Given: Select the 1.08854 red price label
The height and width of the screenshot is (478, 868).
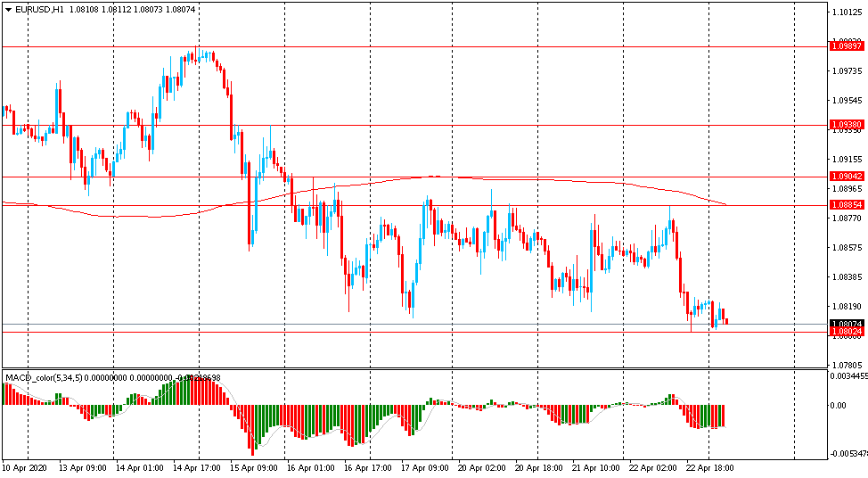Looking at the screenshot, I should click(847, 205).
